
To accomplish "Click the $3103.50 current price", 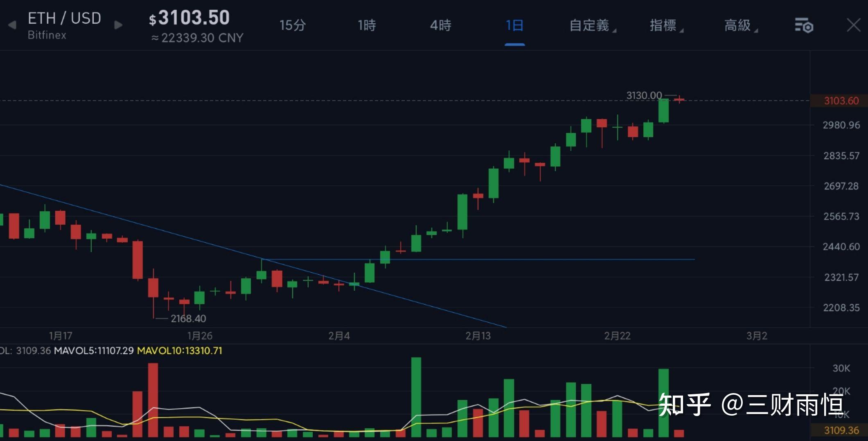I will coord(189,18).
